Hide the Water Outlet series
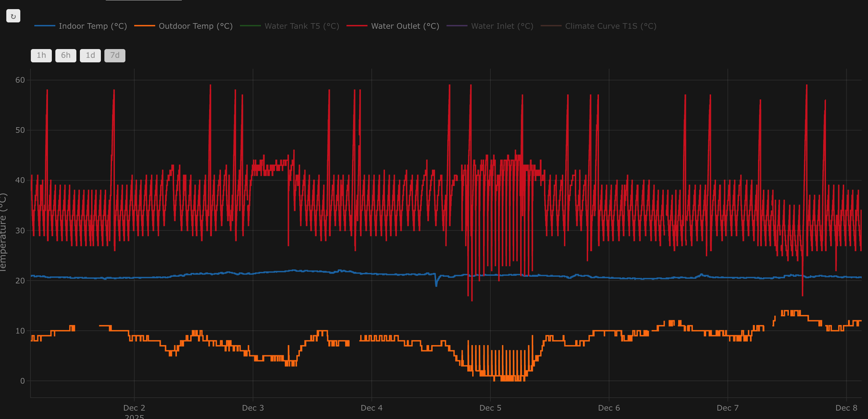 pyautogui.click(x=405, y=26)
